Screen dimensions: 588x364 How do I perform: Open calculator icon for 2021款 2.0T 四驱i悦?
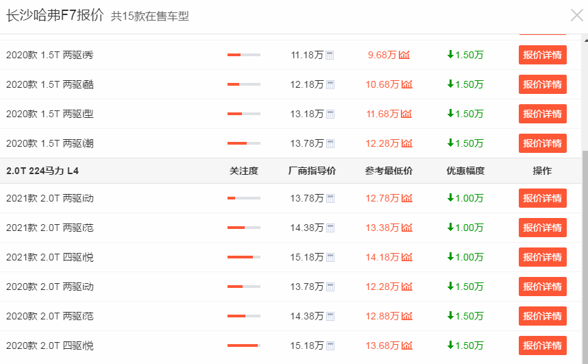[330, 258]
